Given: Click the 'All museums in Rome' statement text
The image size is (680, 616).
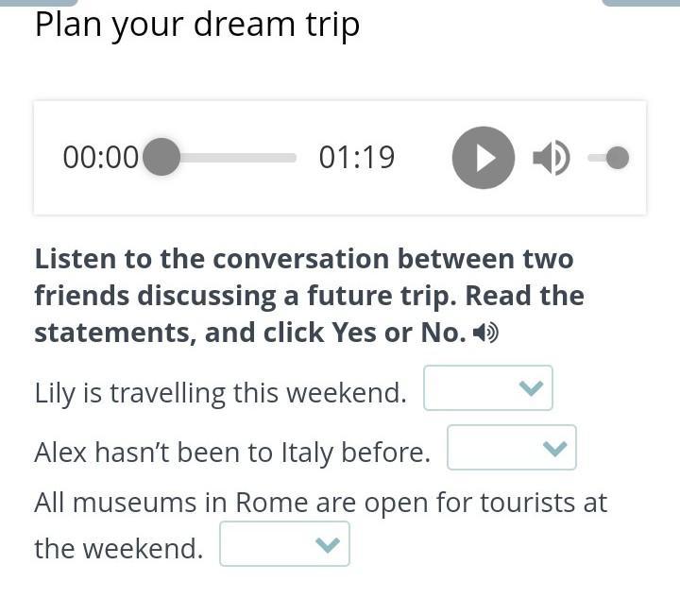Looking at the screenshot, I should [321, 525].
